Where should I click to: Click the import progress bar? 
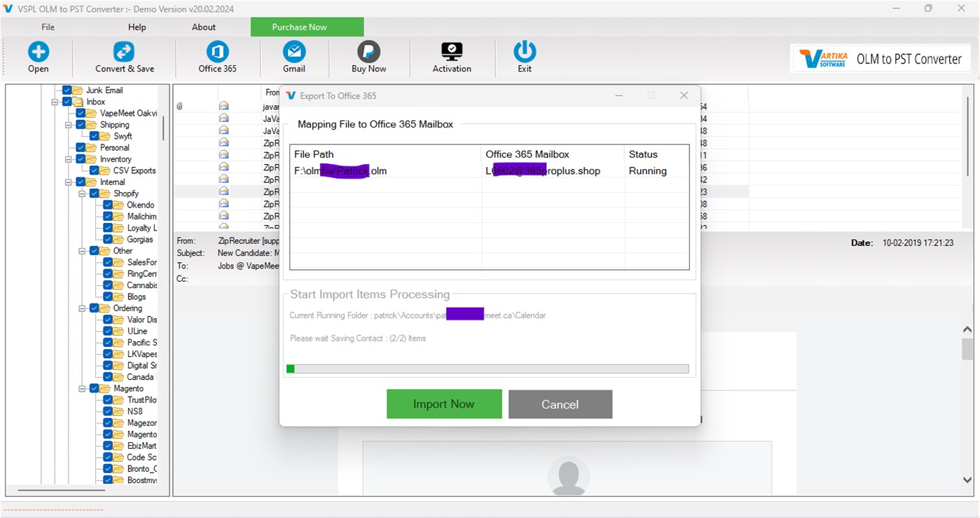pos(488,368)
